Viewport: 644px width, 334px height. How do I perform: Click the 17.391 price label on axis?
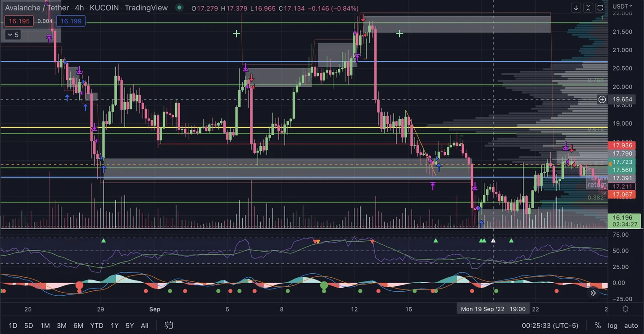[x=622, y=178]
